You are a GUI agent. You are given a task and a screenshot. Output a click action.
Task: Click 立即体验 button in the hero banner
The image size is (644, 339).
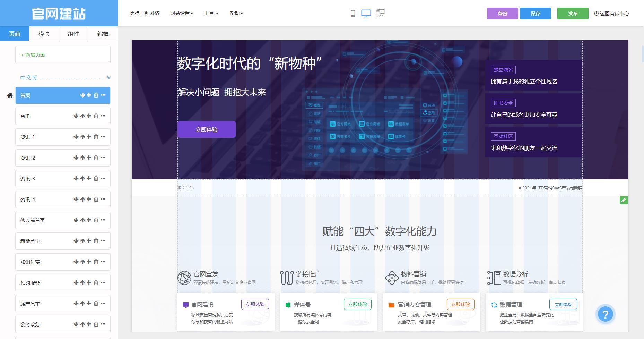(x=207, y=129)
